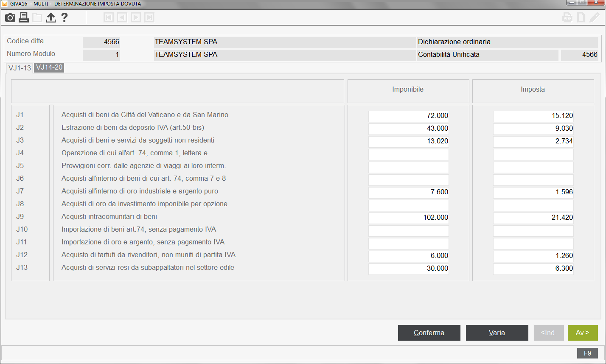
Task: Click the <Ind. back button
Action: tap(549, 333)
